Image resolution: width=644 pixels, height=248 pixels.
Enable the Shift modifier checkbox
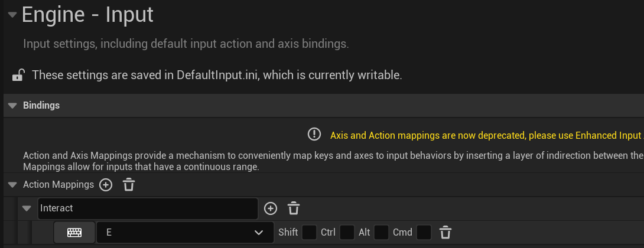click(309, 233)
